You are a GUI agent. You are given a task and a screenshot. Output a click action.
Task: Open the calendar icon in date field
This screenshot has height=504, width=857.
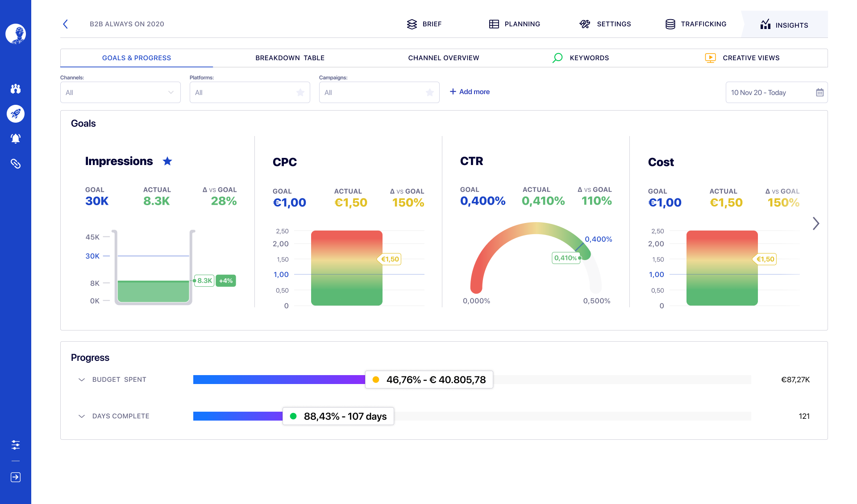coord(820,92)
